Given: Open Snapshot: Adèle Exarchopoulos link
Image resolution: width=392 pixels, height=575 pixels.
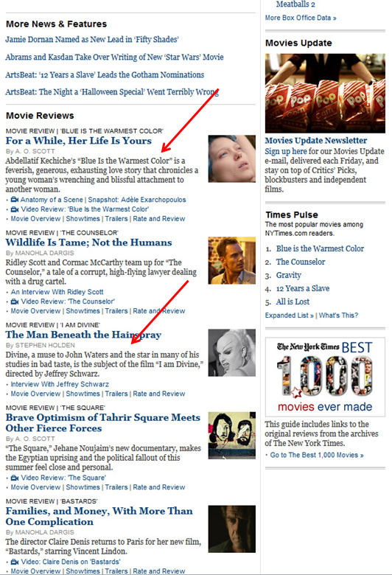Looking at the screenshot, I should [x=137, y=200].
